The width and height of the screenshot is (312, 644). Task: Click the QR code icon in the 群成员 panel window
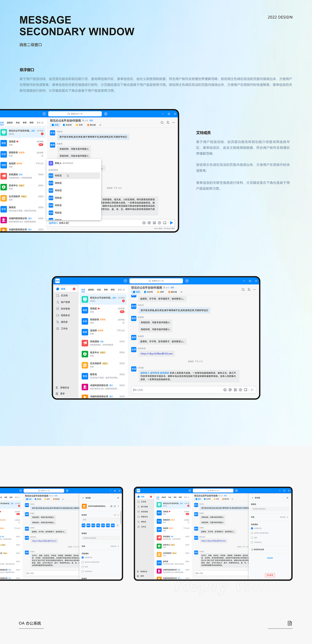click(111, 506)
